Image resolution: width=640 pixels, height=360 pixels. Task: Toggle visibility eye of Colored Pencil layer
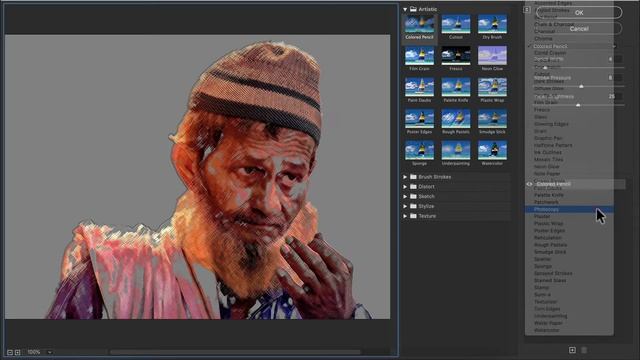529,184
